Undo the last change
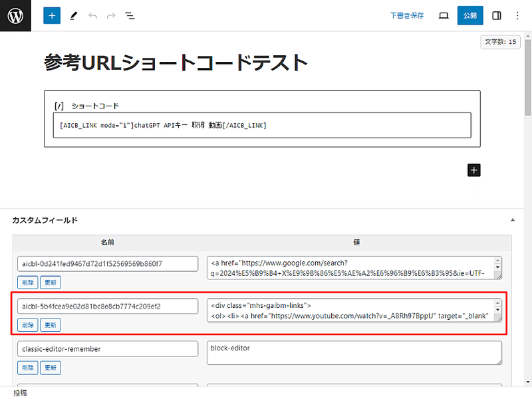The image size is (532, 399). click(x=92, y=15)
